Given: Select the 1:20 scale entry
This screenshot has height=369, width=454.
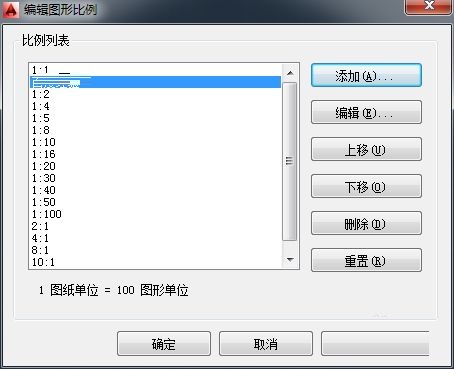Looking at the screenshot, I should pyautogui.click(x=155, y=166).
